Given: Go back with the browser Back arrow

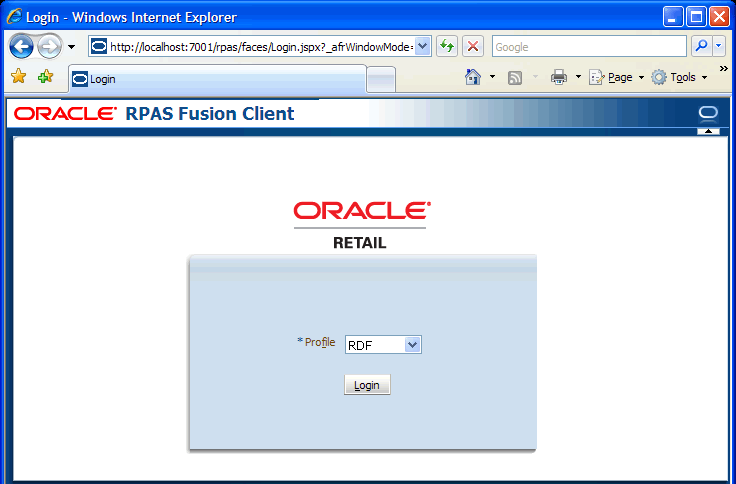Looking at the screenshot, I should point(21,47).
